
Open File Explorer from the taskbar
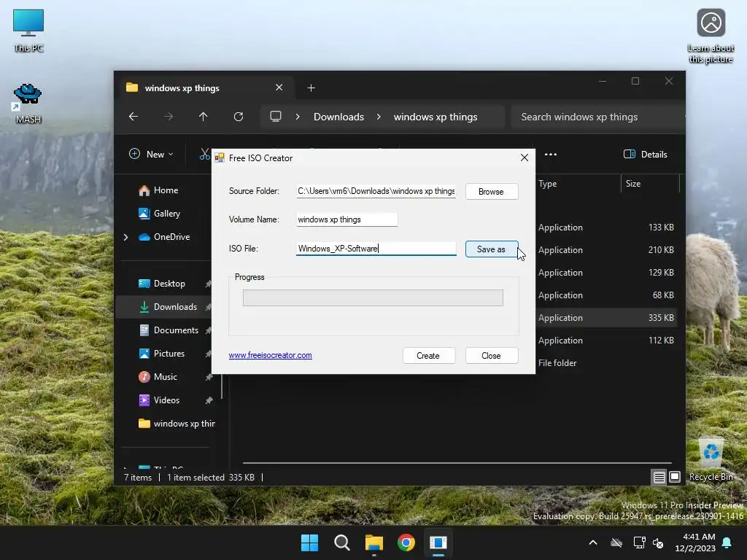click(x=374, y=542)
